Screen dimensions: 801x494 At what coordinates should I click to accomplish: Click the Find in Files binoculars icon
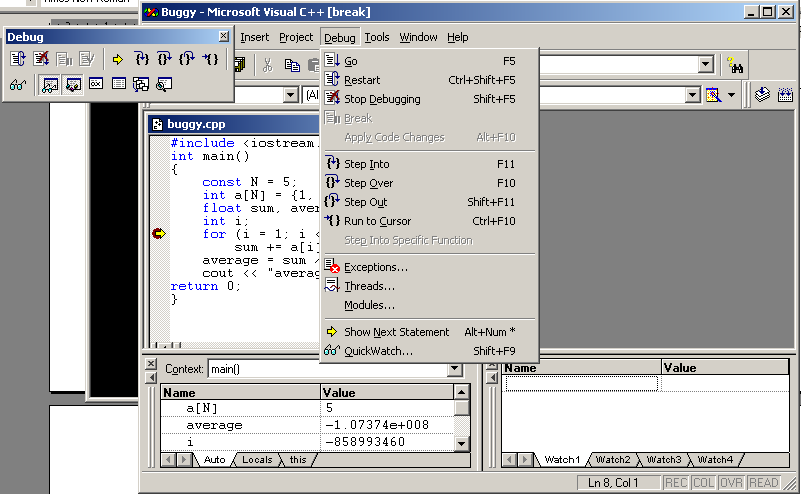pos(736,65)
